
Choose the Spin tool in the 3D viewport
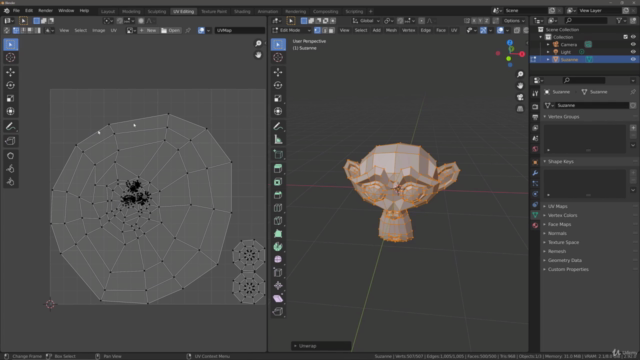click(x=278, y=247)
